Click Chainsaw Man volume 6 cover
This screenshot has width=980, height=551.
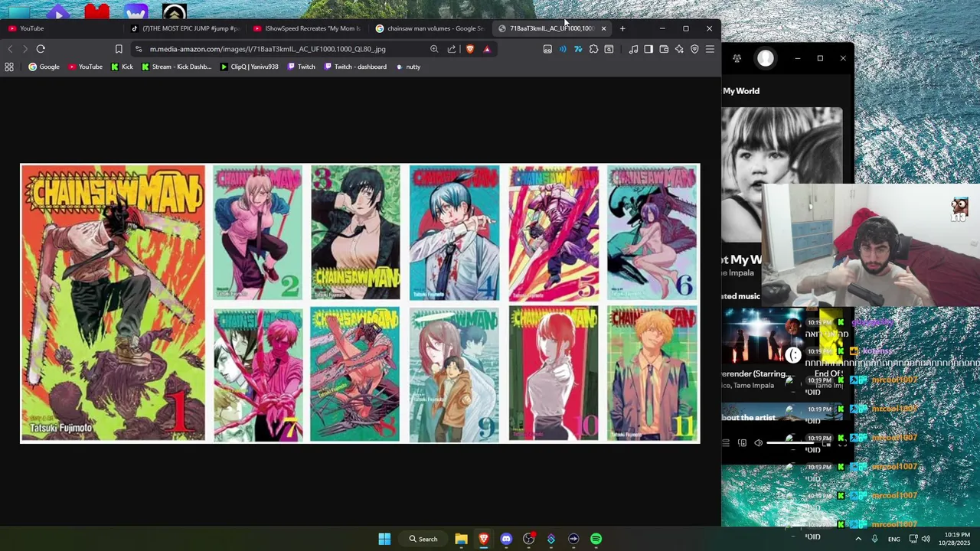coord(652,233)
